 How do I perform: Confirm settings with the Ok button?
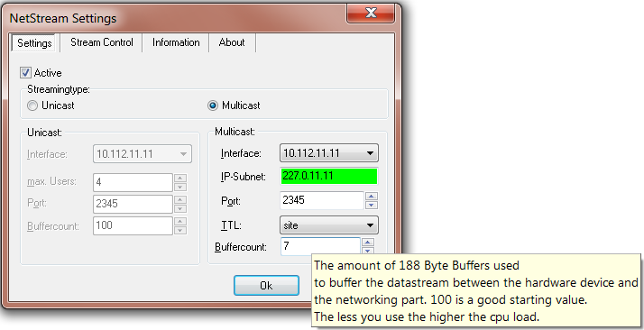[266, 285]
